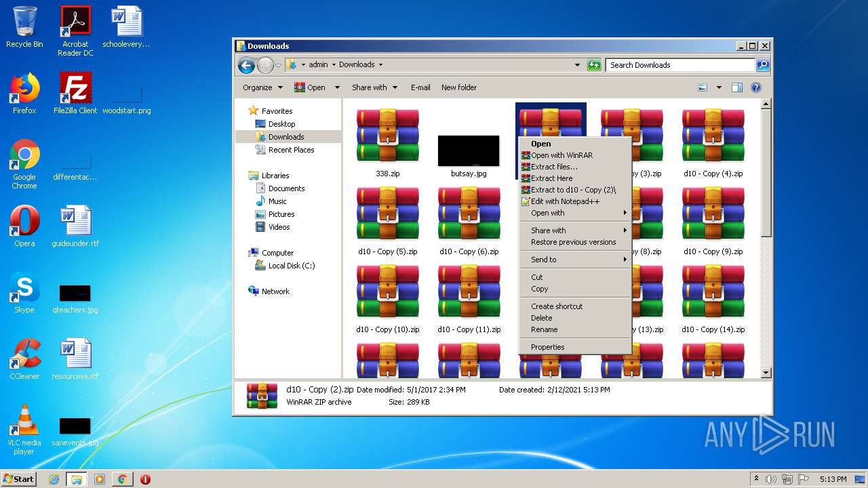Select Desktop under Favorites
The width and height of the screenshot is (868, 488).
click(x=275, y=124)
